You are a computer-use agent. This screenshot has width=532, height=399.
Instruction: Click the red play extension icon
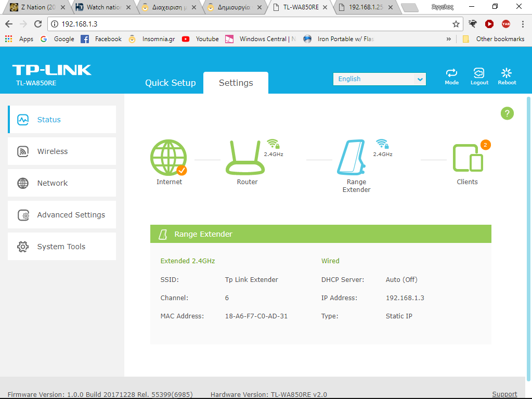click(x=489, y=24)
